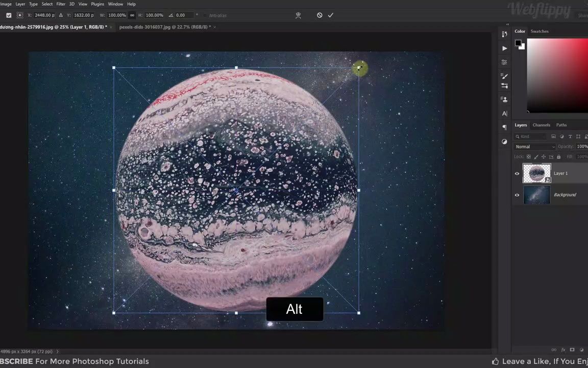Cancel the transform with the circle-slash icon
The image size is (588, 368).
click(320, 15)
